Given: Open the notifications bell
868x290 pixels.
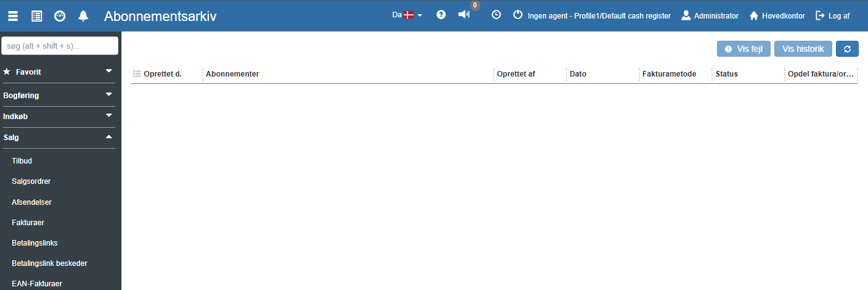Looking at the screenshot, I should pos(83,16).
